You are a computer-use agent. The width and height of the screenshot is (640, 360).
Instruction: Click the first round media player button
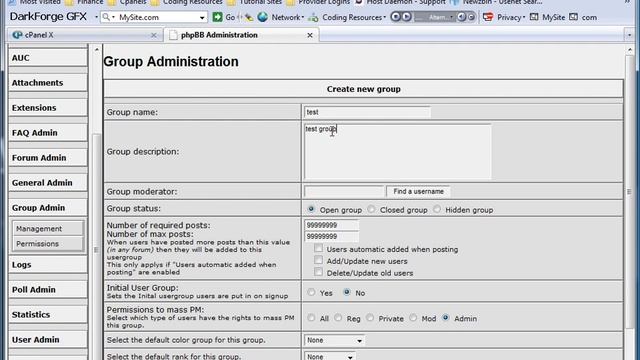[395, 17]
